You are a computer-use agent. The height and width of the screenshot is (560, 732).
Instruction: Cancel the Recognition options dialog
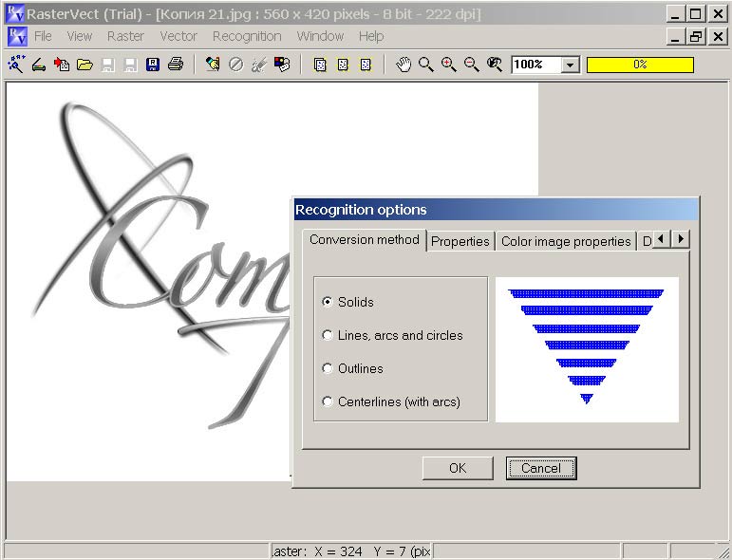pyautogui.click(x=541, y=468)
